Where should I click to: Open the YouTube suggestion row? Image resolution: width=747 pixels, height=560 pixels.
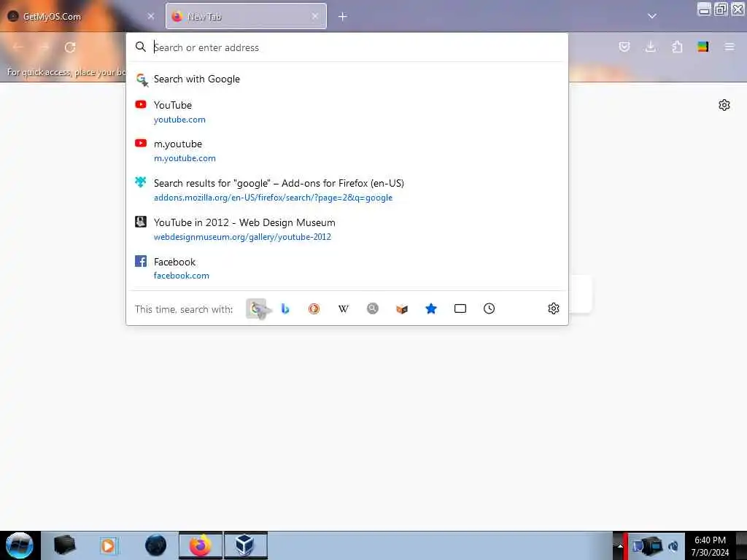pyautogui.click(x=347, y=112)
